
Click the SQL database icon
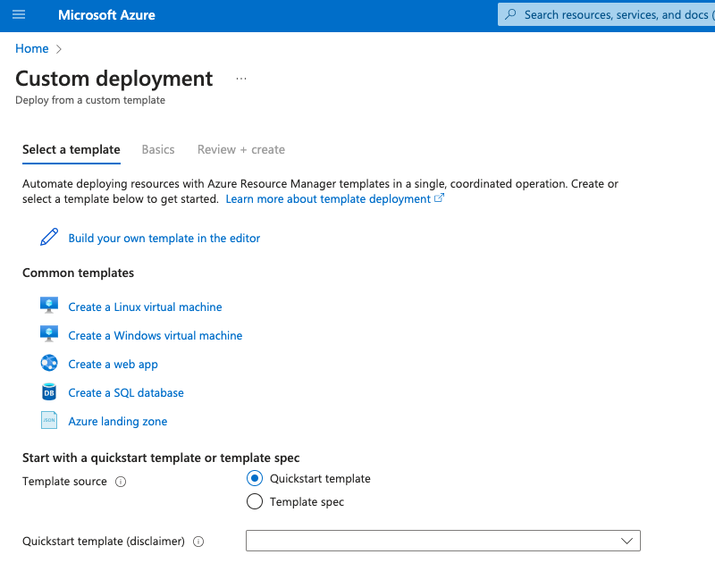(49, 391)
